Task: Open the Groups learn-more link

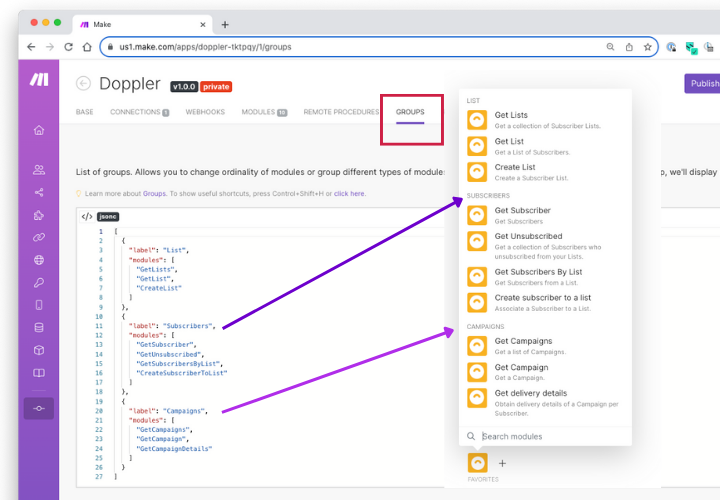Action: pyautogui.click(x=154, y=194)
